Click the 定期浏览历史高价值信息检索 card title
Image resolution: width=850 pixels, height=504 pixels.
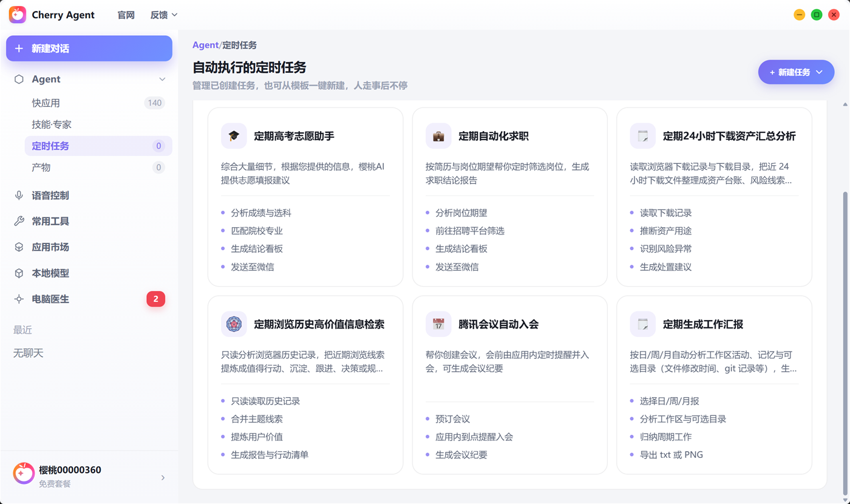pyautogui.click(x=319, y=324)
